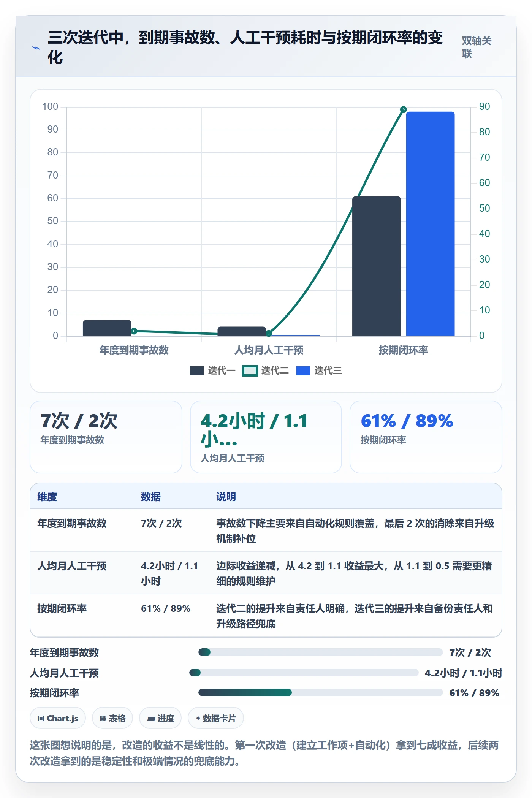The image size is (532, 798).
Task: Select the 双轴关联 label in the header
Action: click(477, 47)
